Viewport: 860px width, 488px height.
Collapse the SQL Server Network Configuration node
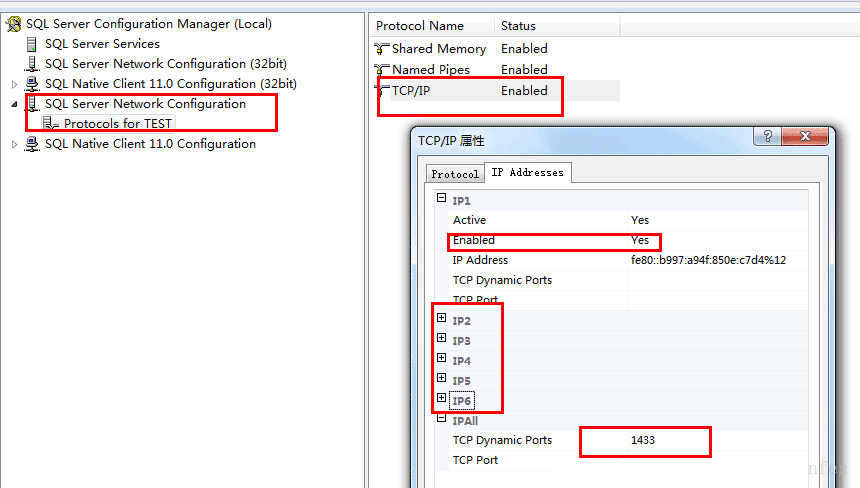tap(15, 104)
